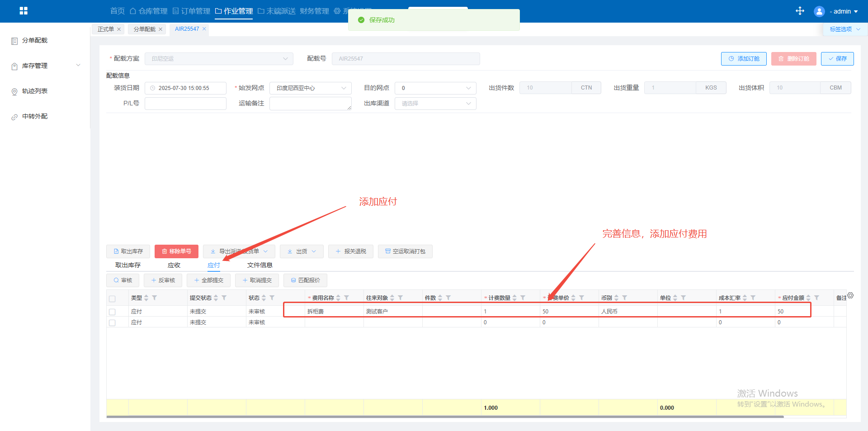This screenshot has height=431, width=868.
Task: Sort by 费用名称 column arrows
Action: pyautogui.click(x=338, y=298)
